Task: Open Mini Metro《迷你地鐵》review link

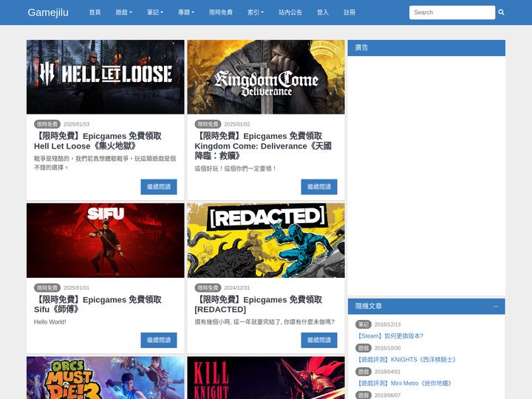Action: 404,383
